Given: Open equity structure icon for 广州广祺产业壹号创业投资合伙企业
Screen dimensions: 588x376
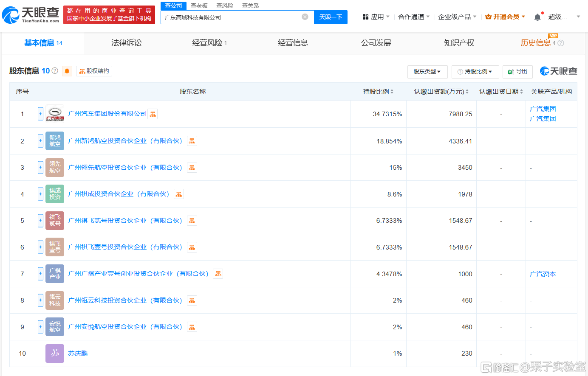Looking at the screenshot, I should [218, 274].
